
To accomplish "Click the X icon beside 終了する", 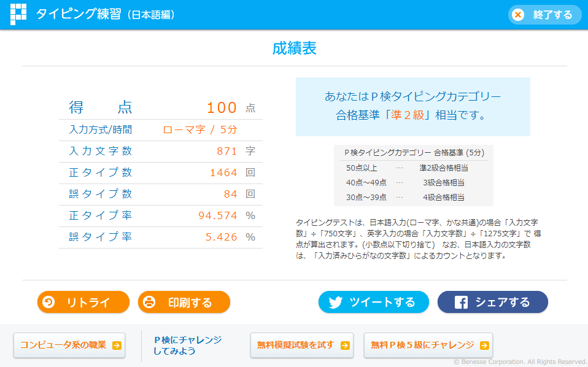I will tap(519, 15).
